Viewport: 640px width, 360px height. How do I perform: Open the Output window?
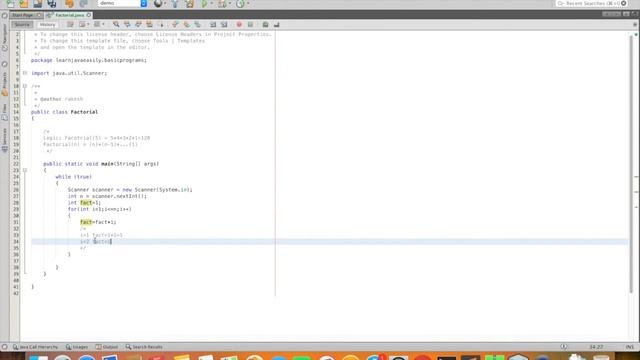click(x=107, y=347)
